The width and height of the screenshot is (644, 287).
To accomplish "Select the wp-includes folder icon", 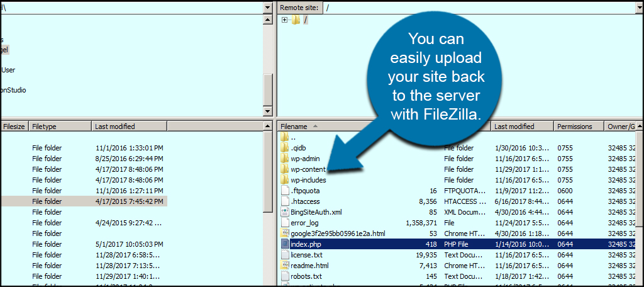I will point(285,179).
